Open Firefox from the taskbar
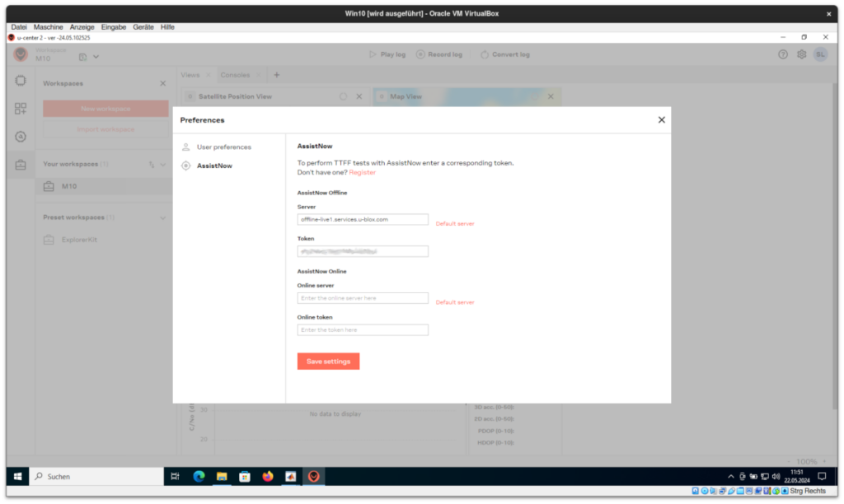This screenshot has height=504, width=844. click(268, 477)
